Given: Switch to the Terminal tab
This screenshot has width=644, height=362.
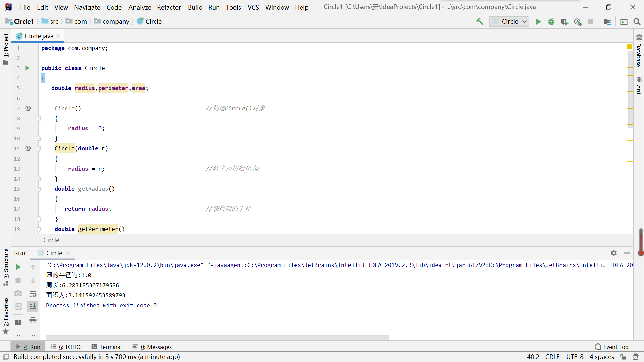Looking at the screenshot, I should tap(107, 347).
